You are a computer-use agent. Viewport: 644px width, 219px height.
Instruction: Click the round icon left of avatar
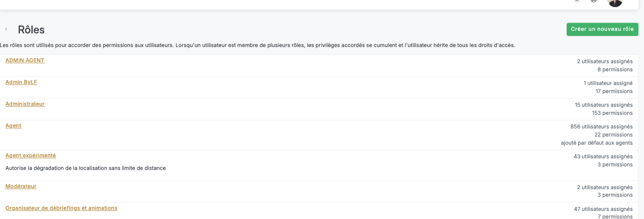coord(594,2)
